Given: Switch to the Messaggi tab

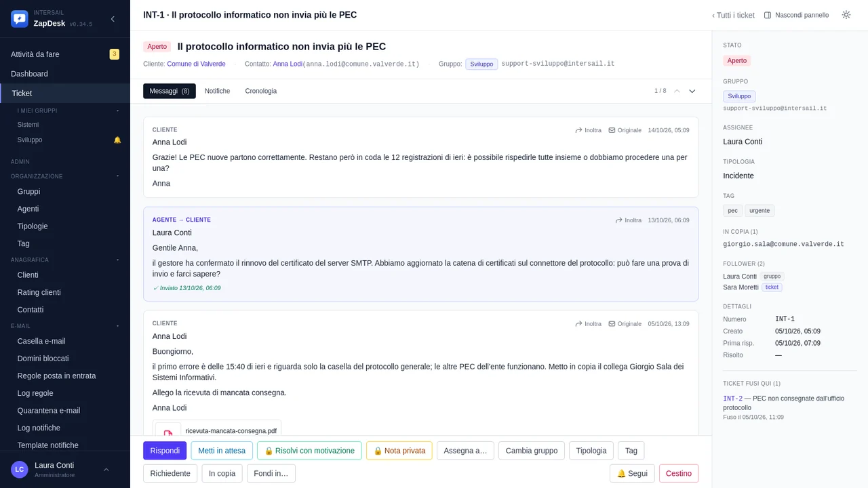Looking at the screenshot, I should pyautogui.click(x=170, y=91).
